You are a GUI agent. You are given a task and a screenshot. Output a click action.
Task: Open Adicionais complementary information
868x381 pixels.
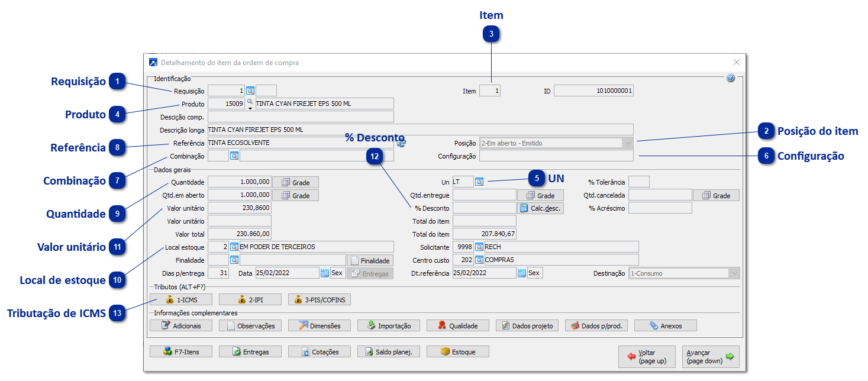point(181,325)
